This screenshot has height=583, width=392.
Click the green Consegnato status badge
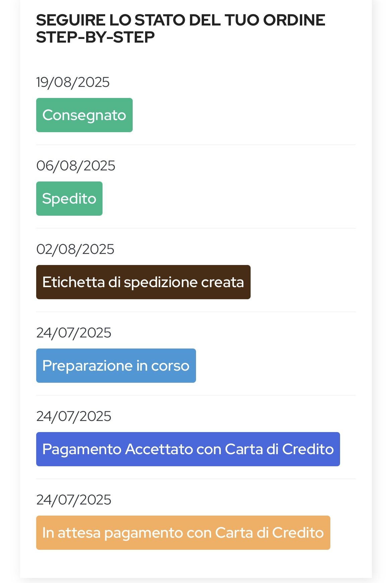[84, 115]
